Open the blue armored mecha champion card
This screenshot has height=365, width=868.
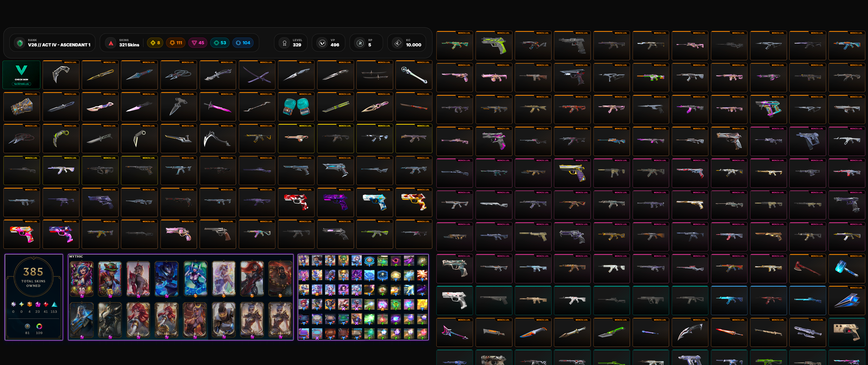(x=166, y=279)
